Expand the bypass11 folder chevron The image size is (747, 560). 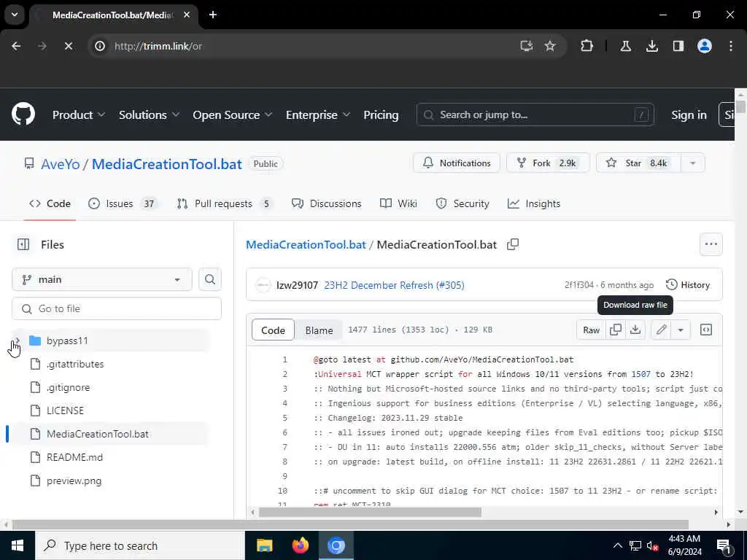pyautogui.click(x=18, y=341)
